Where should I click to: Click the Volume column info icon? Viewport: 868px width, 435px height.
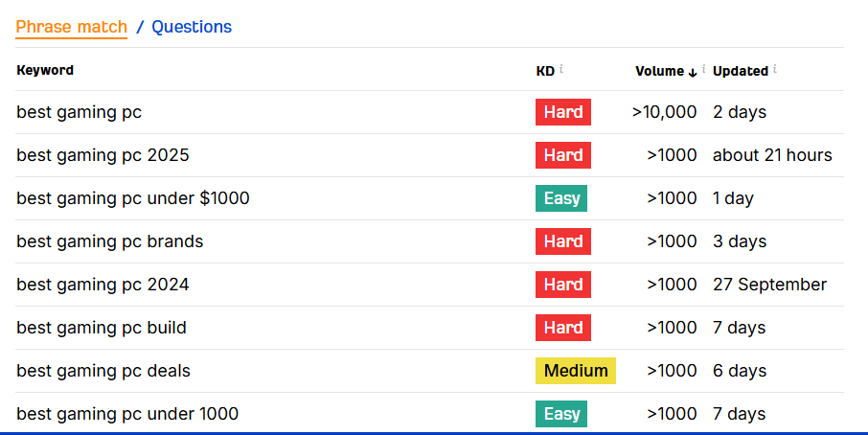(704, 69)
